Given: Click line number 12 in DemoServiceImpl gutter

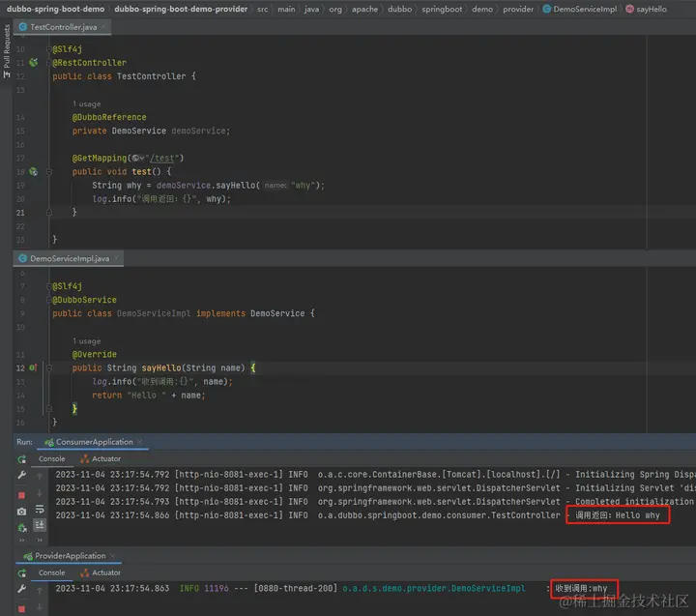Looking at the screenshot, I should click(20, 367).
